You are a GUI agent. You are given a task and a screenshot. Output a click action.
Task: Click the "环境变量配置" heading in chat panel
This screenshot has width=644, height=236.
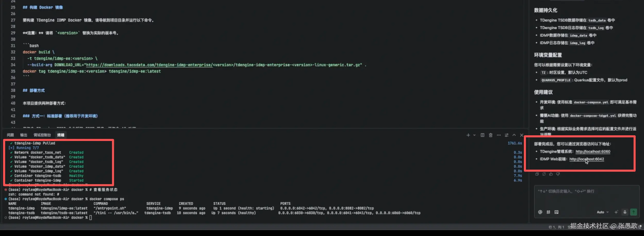pos(548,55)
